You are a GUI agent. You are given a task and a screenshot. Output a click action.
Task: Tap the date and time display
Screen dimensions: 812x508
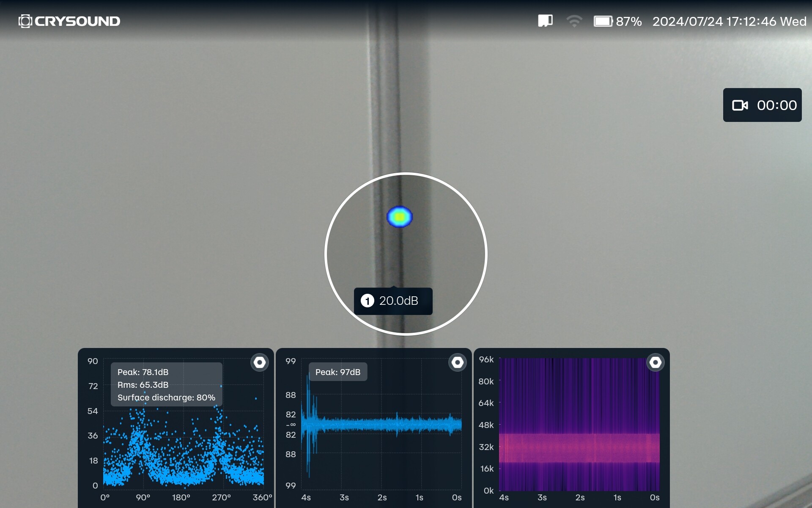729,21
